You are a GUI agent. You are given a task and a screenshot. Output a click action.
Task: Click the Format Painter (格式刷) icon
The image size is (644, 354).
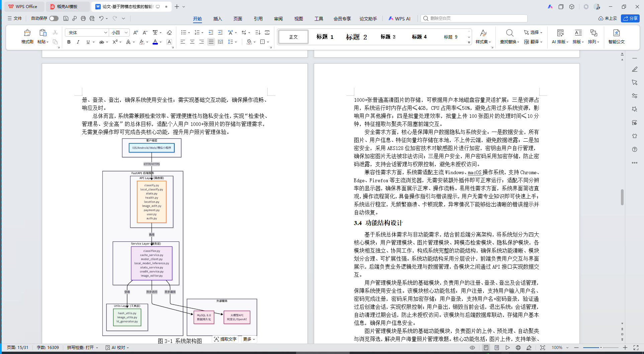(x=27, y=33)
